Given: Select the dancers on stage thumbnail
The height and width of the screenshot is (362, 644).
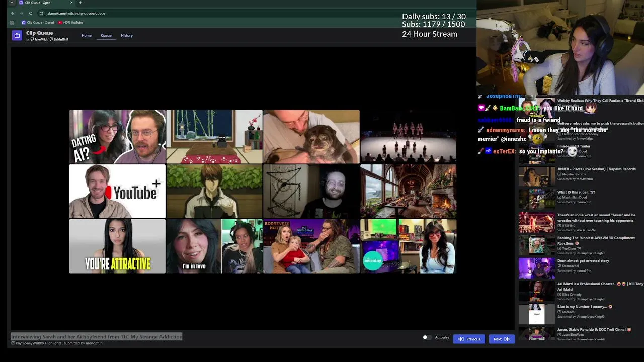Looking at the screenshot, I should [409, 137].
